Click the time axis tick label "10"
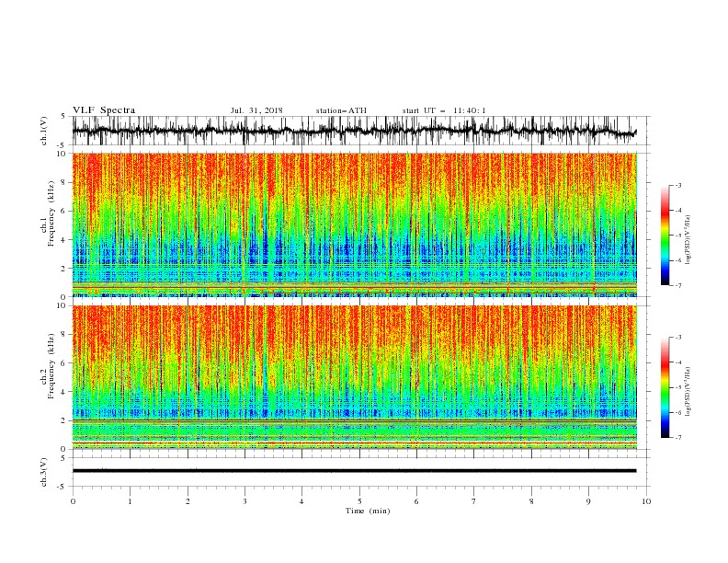Screen dimensions: 728x563 point(646,501)
